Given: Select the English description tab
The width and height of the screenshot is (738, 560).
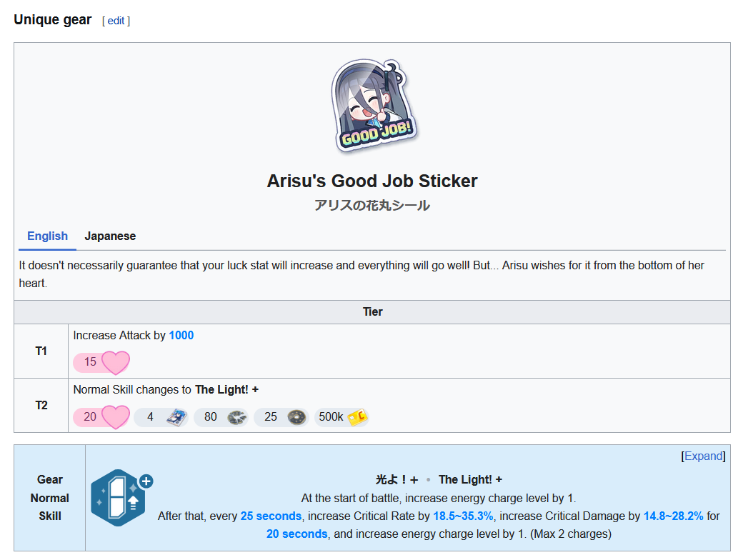Looking at the screenshot, I should [x=48, y=236].
